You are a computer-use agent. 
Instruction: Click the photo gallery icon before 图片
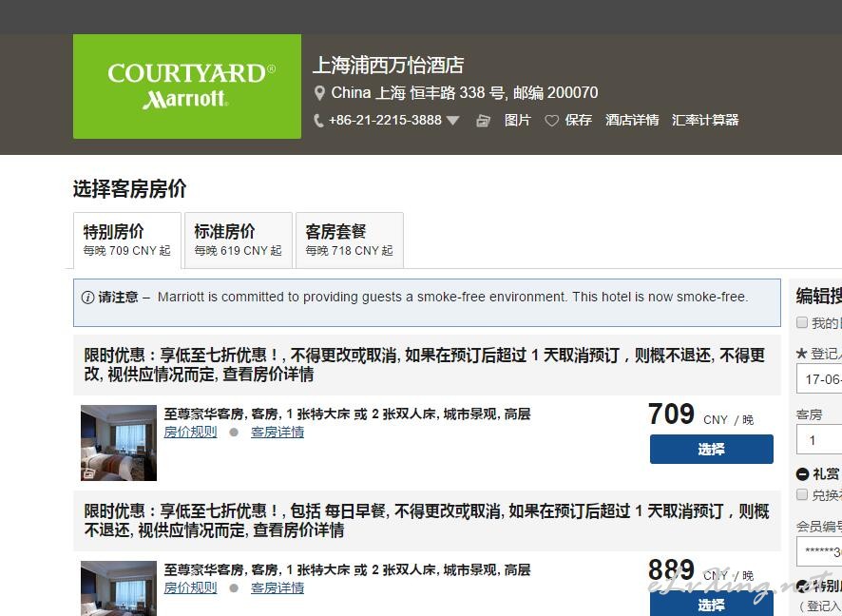[483, 121]
